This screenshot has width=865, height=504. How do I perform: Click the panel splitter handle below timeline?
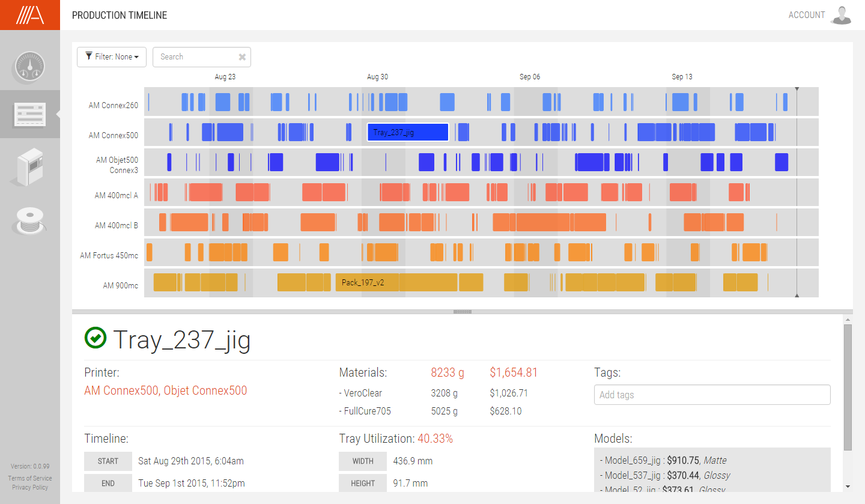pyautogui.click(x=462, y=312)
